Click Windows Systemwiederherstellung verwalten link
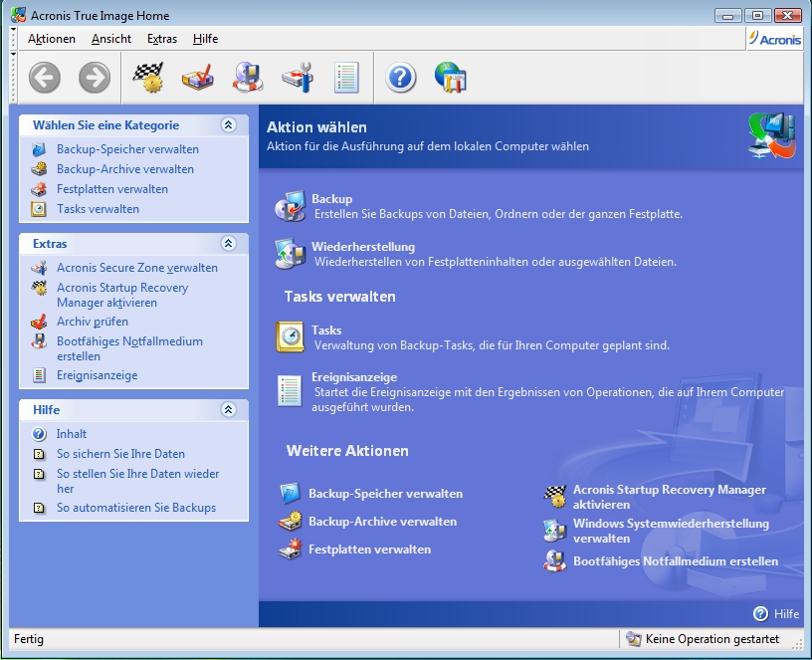 (x=671, y=531)
